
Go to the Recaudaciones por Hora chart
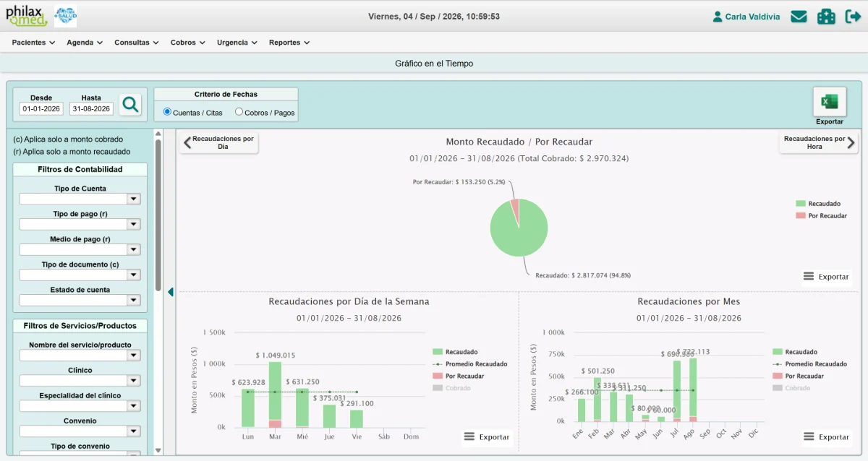pyautogui.click(x=820, y=142)
